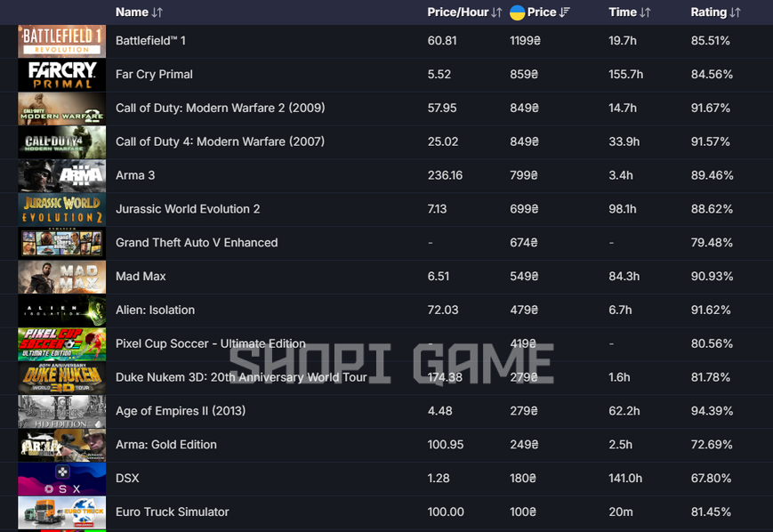
Task: Click the Name column header
Action: tap(132, 12)
